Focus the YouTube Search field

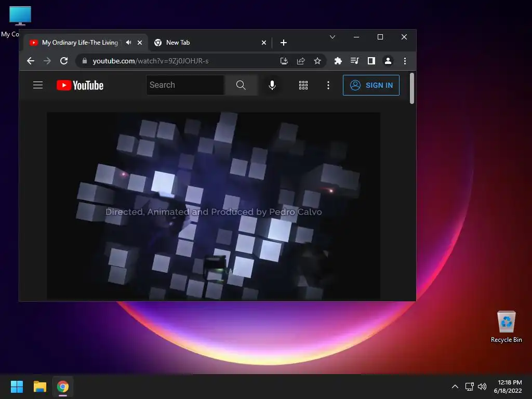(185, 85)
